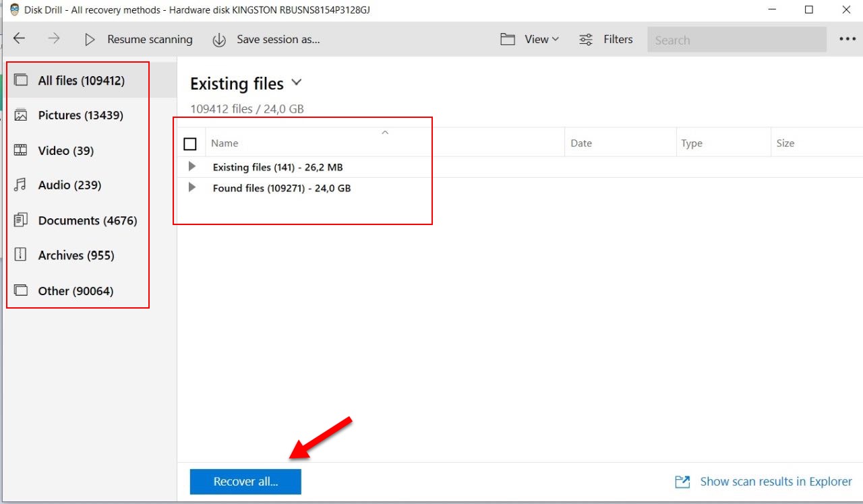
Task: Open the Filters sliders icon
Action: click(x=586, y=40)
